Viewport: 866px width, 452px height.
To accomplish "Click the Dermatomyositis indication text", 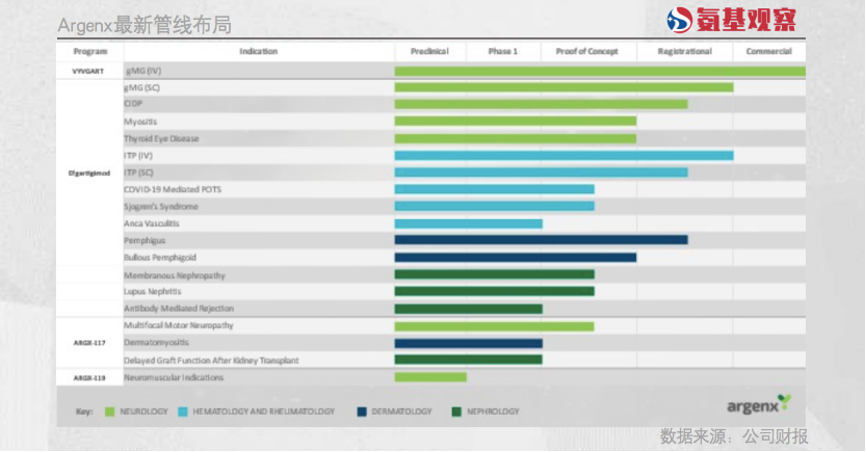I will (x=156, y=343).
